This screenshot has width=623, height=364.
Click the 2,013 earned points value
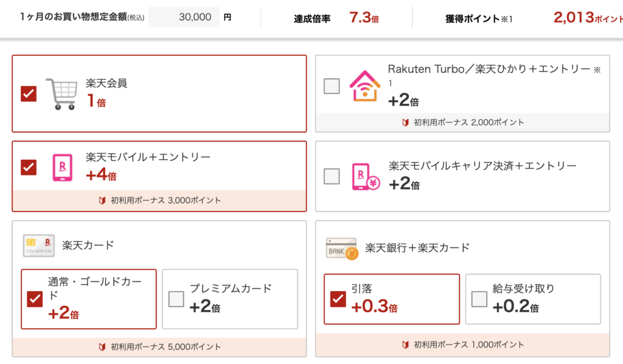click(588, 18)
